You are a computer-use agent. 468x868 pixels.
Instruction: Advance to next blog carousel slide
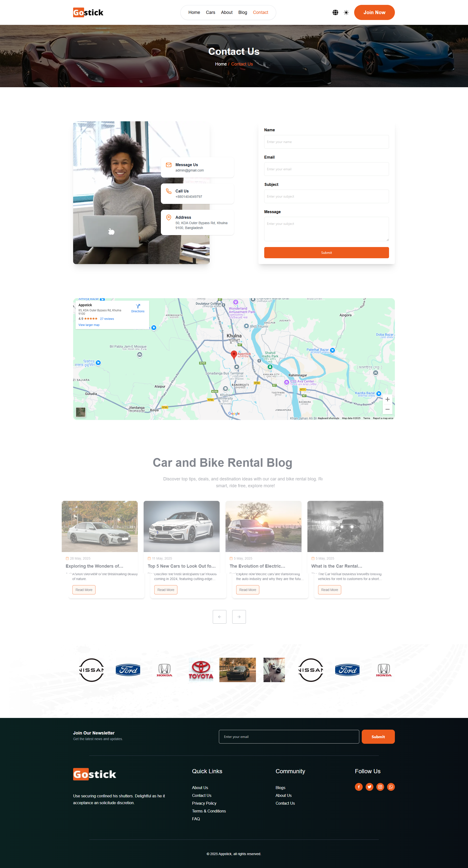(x=239, y=617)
